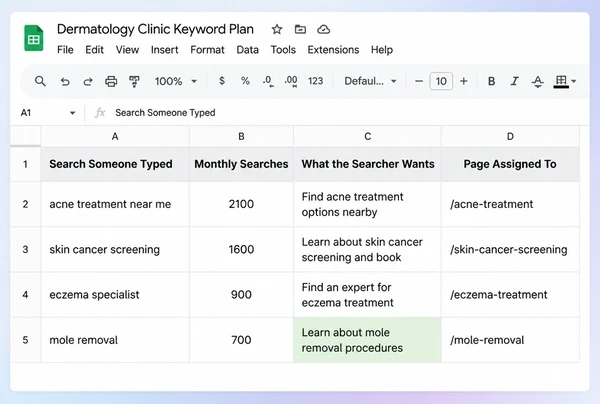
Task: Select column C header
Action: (x=367, y=136)
